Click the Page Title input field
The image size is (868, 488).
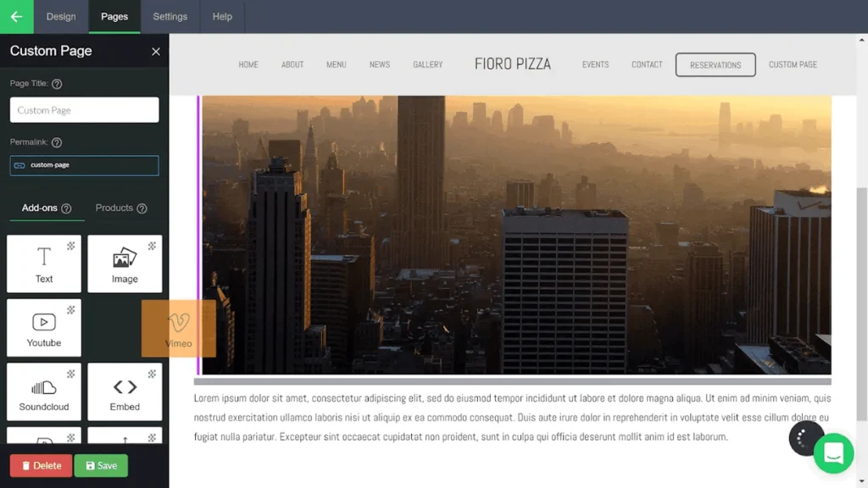[84, 110]
